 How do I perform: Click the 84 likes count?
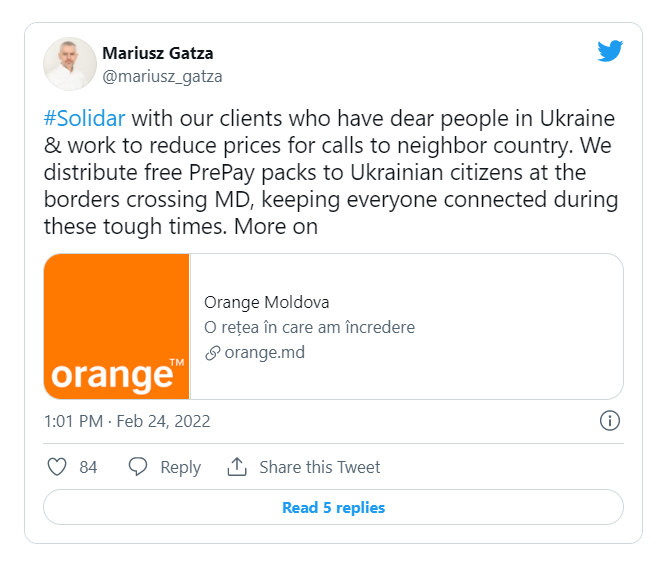point(88,467)
